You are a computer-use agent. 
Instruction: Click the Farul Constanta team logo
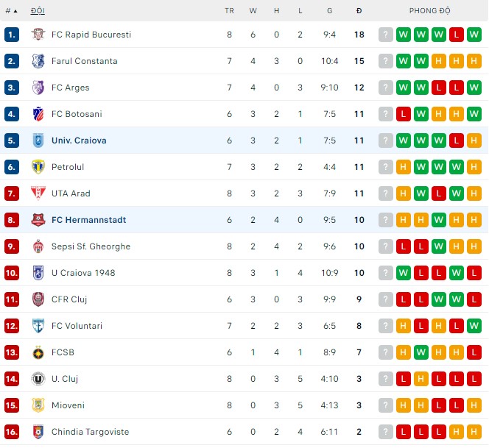[38, 61]
